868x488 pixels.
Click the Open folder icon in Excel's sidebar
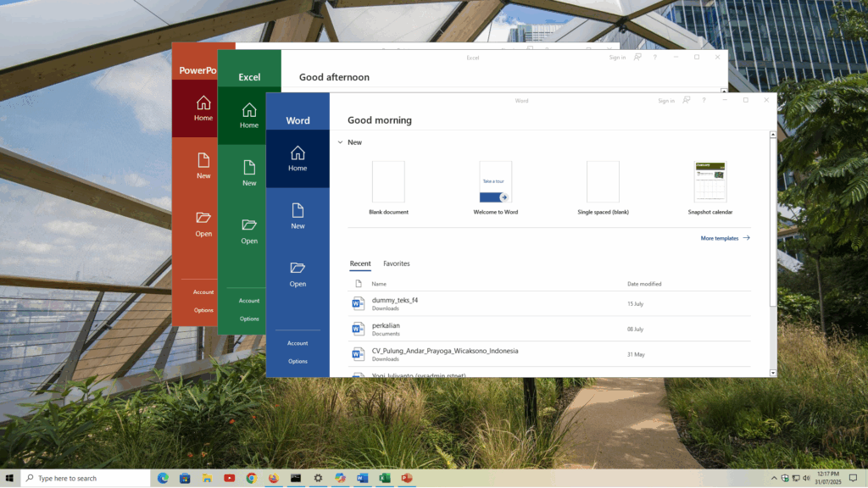[249, 225]
